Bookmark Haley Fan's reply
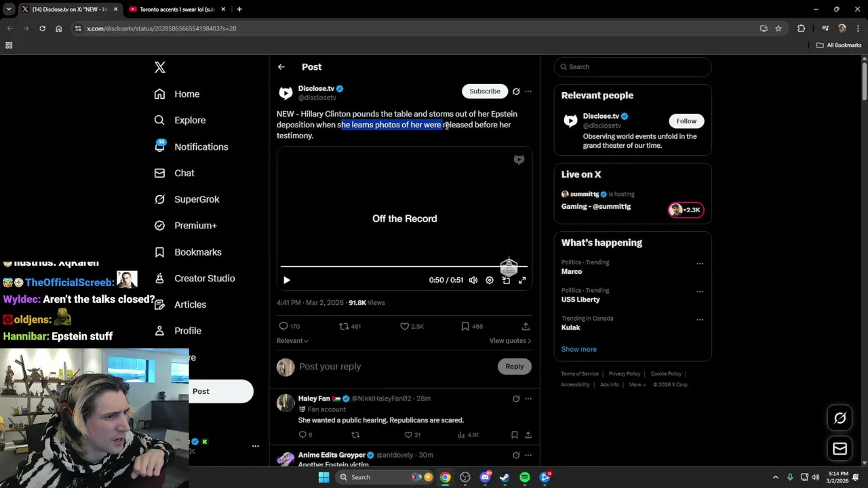Image resolution: width=868 pixels, height=488 pixels. click(514, 435)
